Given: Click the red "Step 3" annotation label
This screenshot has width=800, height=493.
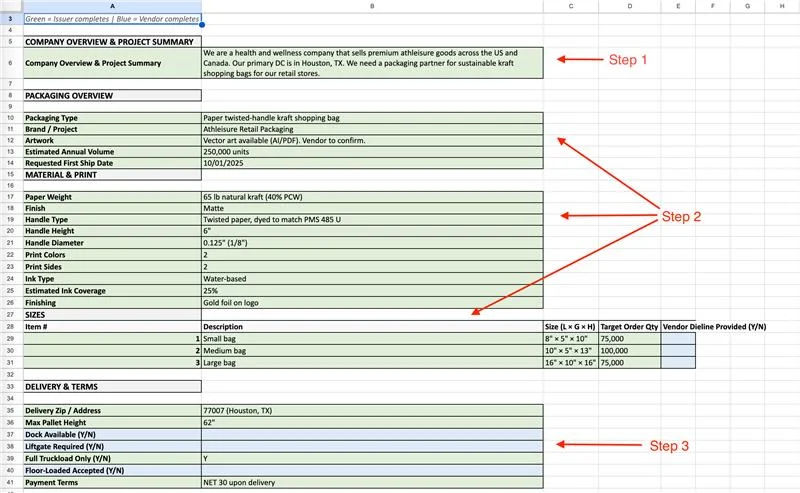Looking at the screenshot, I should 669,446.
